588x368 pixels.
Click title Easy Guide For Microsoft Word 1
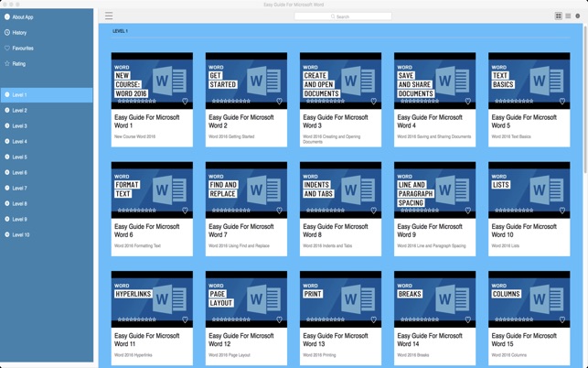tap(147, 121)
